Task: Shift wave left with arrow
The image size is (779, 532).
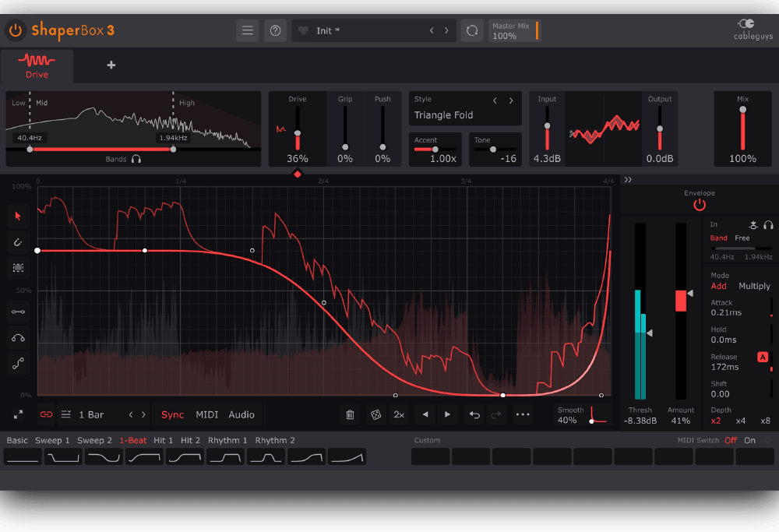Action: point(425,414)
